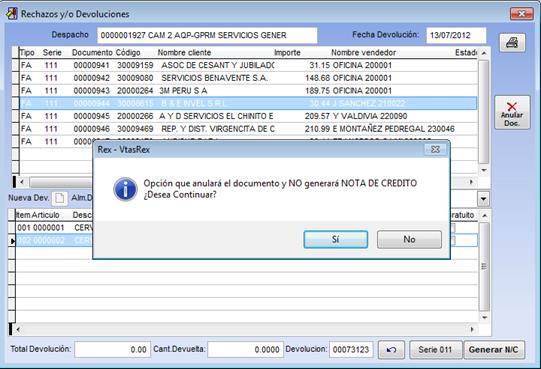Image resolution: width=541 pixels, height=369 pixels.
Task: Choose No in the dialog
Action: pyautogui.click(x=409, y=240)
